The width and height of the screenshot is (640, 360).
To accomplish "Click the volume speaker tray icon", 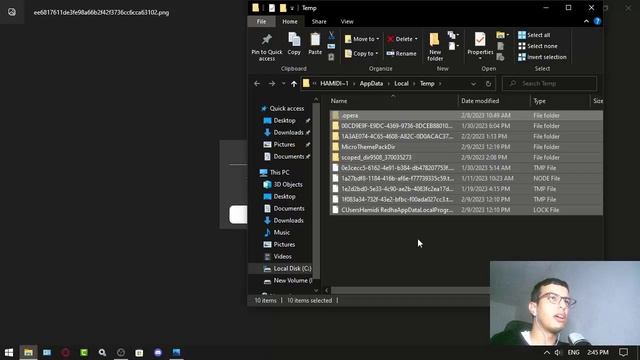I will click(x=558, y=352).
